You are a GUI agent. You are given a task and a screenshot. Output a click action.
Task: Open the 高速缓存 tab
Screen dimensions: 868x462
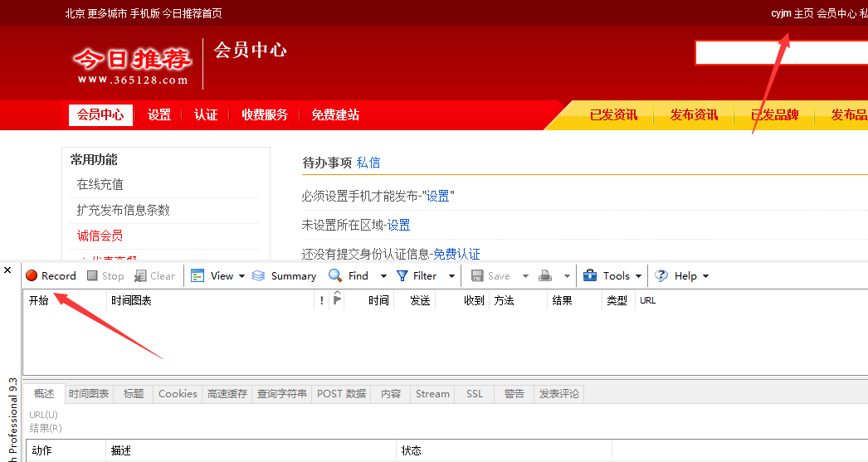coord(227,393)
